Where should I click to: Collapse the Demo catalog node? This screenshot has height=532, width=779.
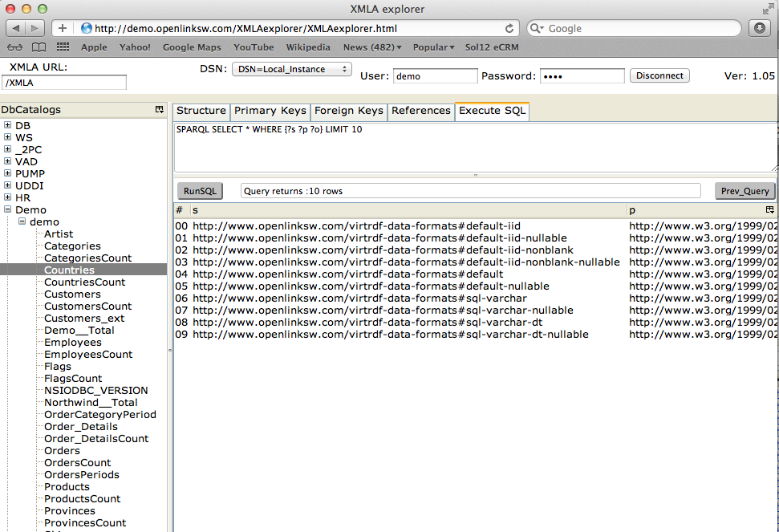(7, 209)
